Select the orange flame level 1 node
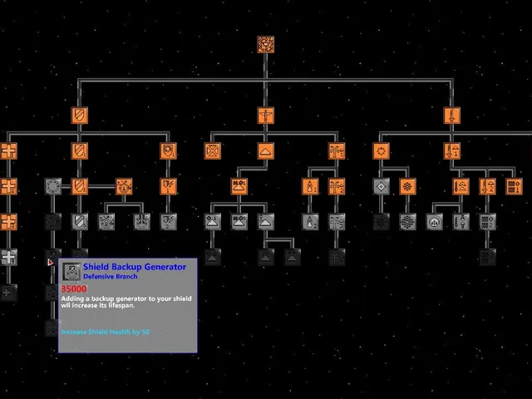 (310, 186)
